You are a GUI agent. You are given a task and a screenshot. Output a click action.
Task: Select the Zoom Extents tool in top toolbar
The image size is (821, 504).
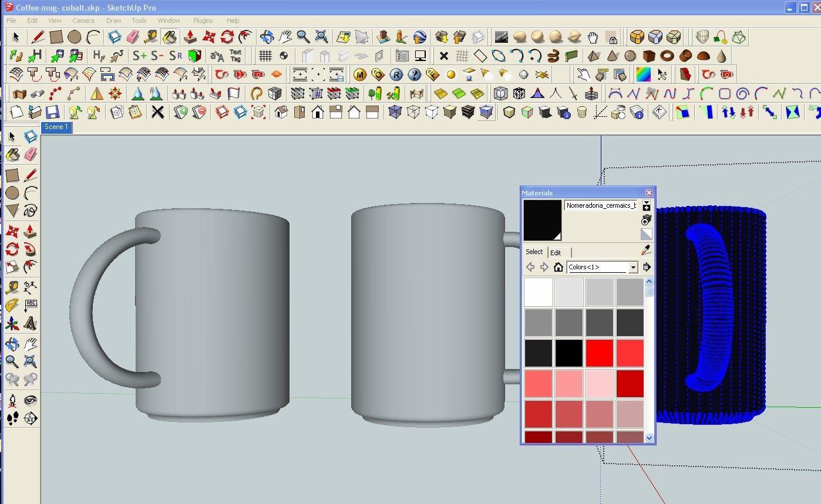click(x=321, y=37)
